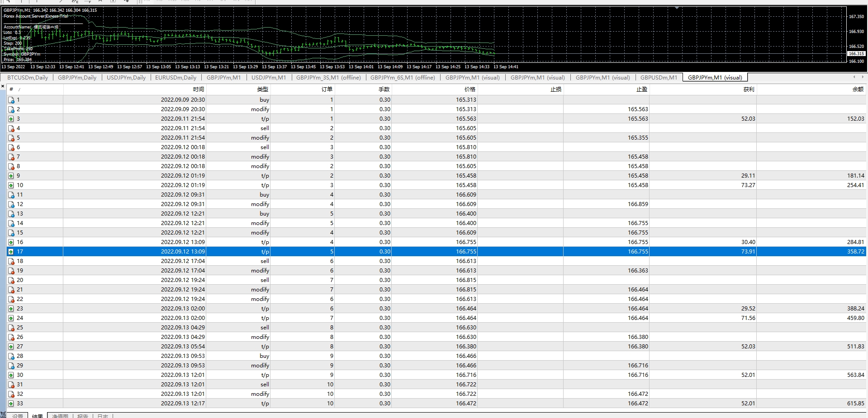This screenshot has width=868, height=418.
Task: Click the t/p icon in row 27
Action: click(x=11, y=347)
